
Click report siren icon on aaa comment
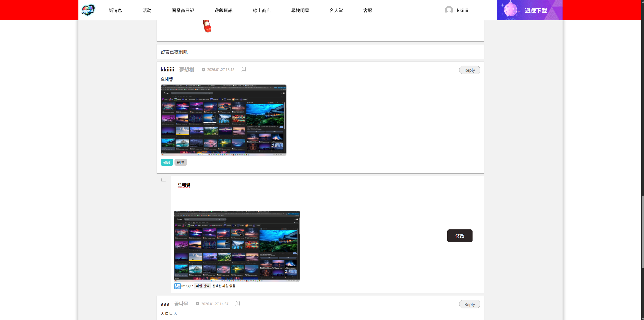238,304
